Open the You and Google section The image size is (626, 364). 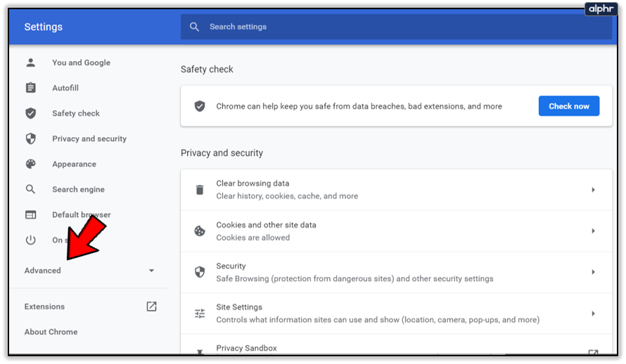tap(81, 63)
